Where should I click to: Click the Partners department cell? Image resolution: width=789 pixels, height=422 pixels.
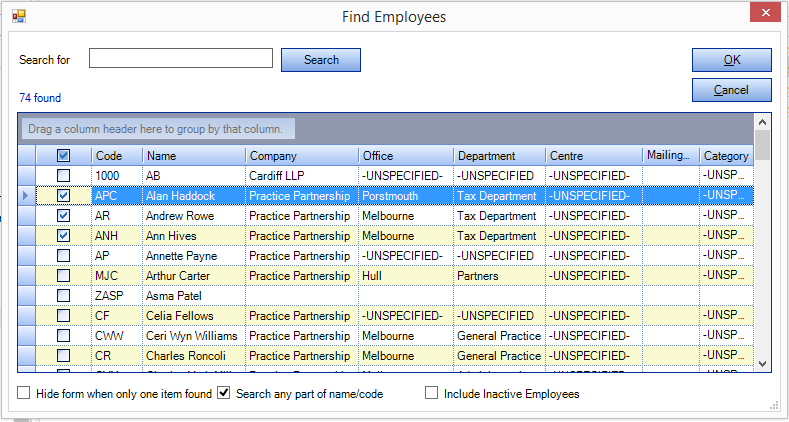(500, 276)
